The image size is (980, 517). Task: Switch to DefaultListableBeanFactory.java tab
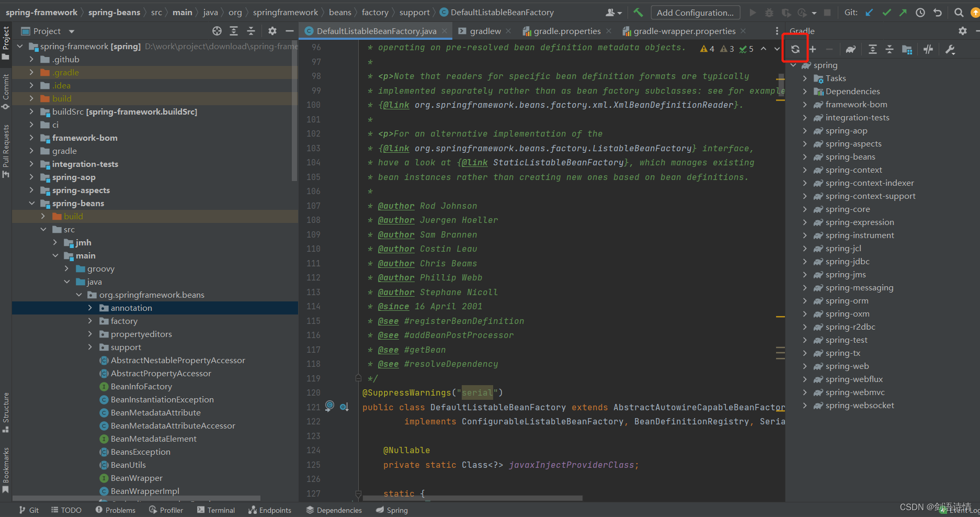click(x=376, y=31)
